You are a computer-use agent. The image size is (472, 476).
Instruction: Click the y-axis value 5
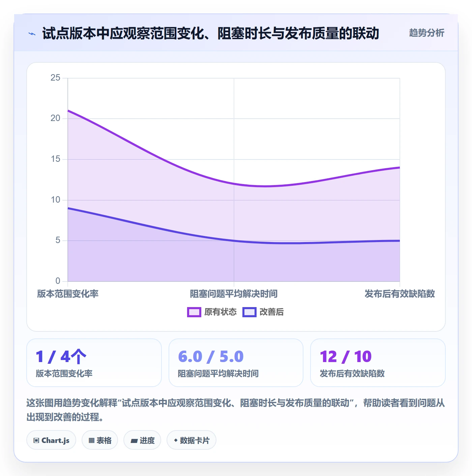pyautogui.click(x=58, y=240)
